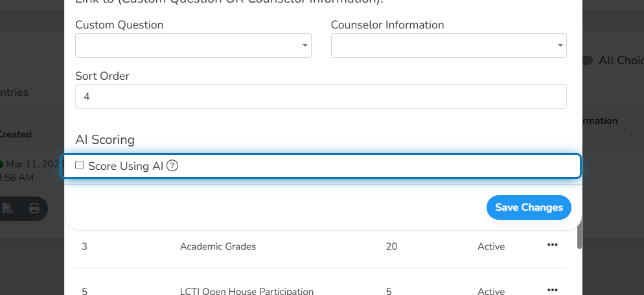Save the form with Save Changes
The image size is (644, 295).
click(529, 207)
